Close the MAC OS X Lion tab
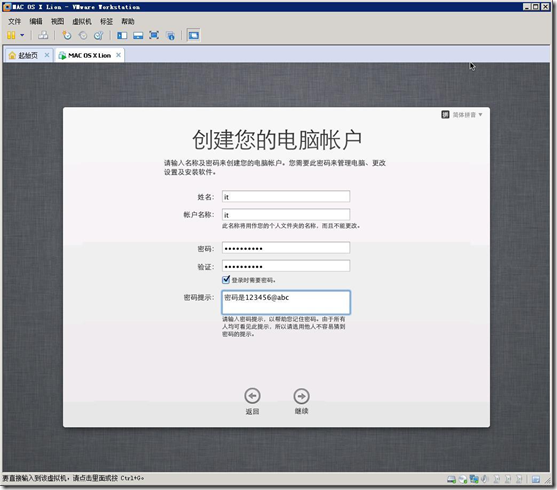 coord(118,55)
